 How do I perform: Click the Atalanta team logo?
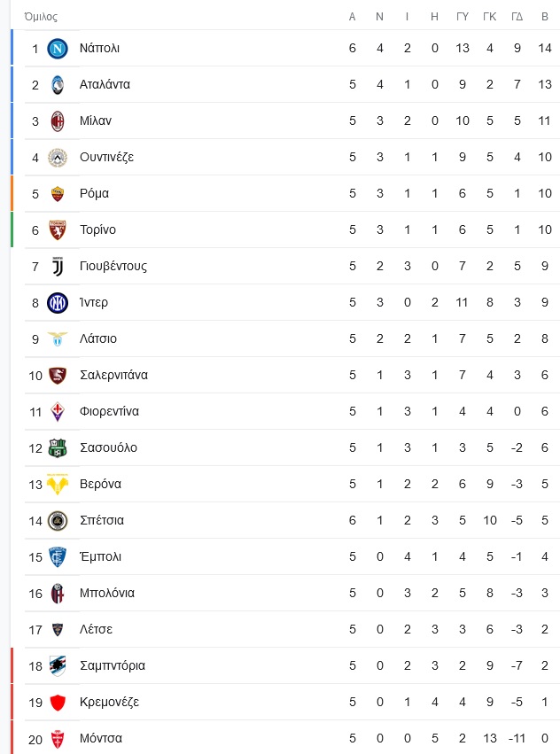coord(58,85)
